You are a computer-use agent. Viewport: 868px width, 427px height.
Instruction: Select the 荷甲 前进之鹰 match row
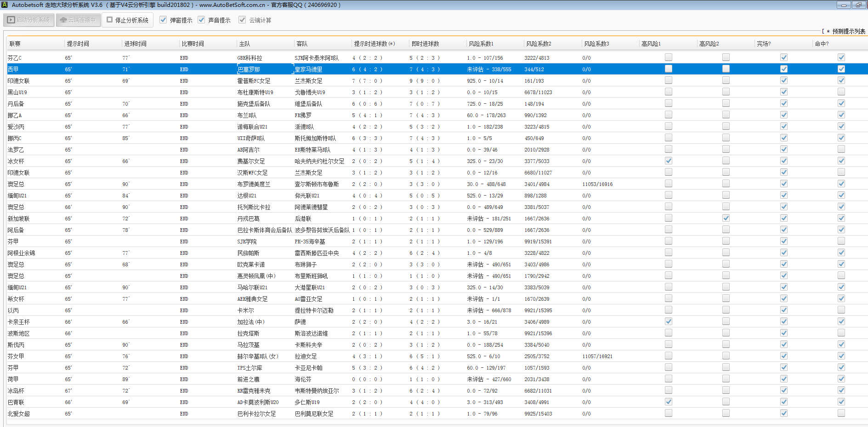[x=249, y=379]
